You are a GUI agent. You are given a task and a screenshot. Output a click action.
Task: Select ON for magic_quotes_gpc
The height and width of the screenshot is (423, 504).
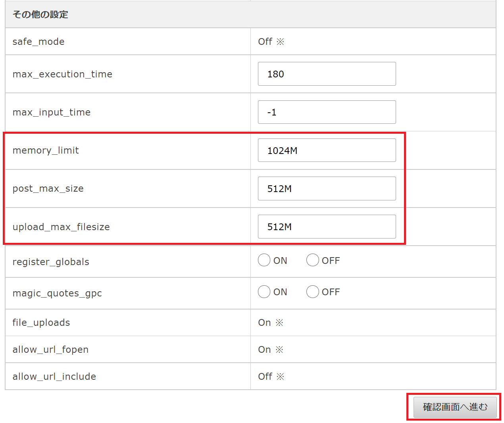click(264, 292)
